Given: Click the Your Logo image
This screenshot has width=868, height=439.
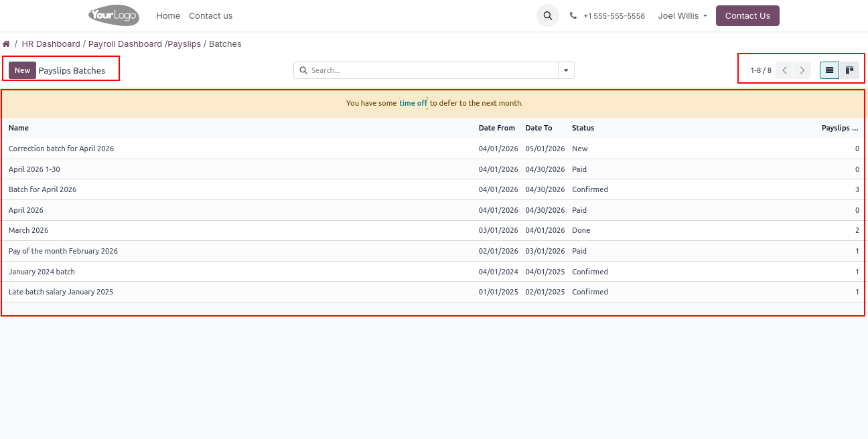Looking at the screenshot, I should (114, 15).
